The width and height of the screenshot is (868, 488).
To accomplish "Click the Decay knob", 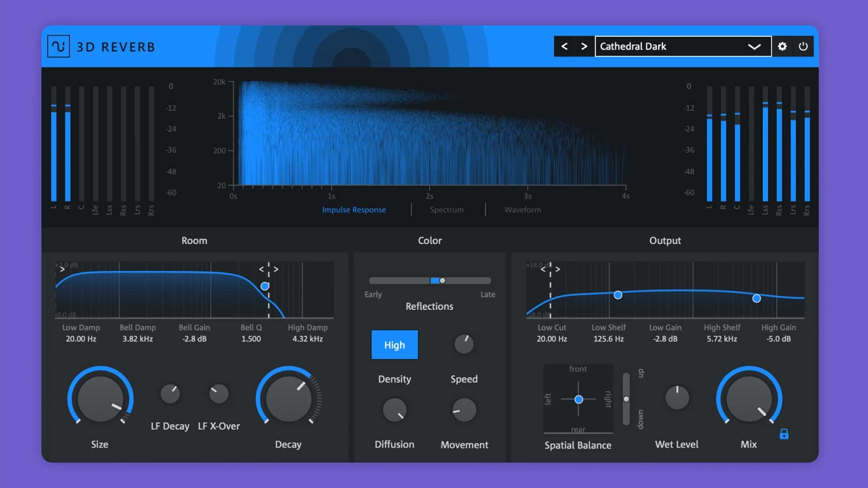I will point(288,399).
